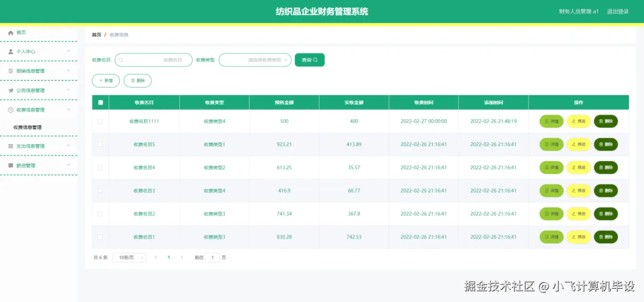View 详情 for 收费名目5 row
The image size is (644, 302).
551,144
